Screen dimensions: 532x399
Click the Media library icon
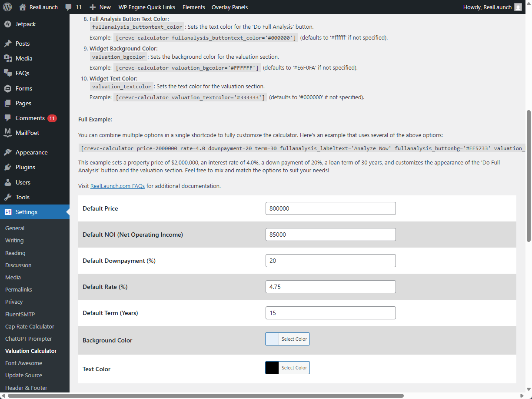[x=8, y=58]
